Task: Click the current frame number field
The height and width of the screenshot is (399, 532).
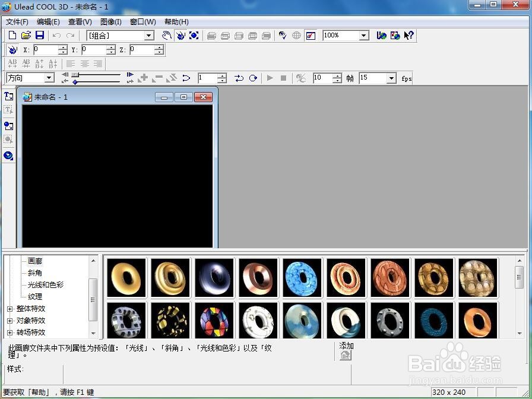Action: tap(208, 78)
